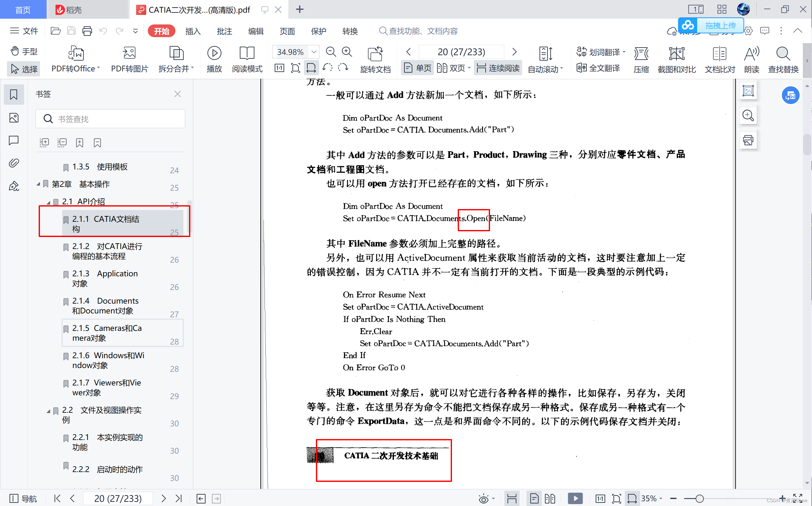Click the zoom-in magnifier in toolbar
This screenshot has height=506, width=812.
pyautogui.click(x=347, y=52)
